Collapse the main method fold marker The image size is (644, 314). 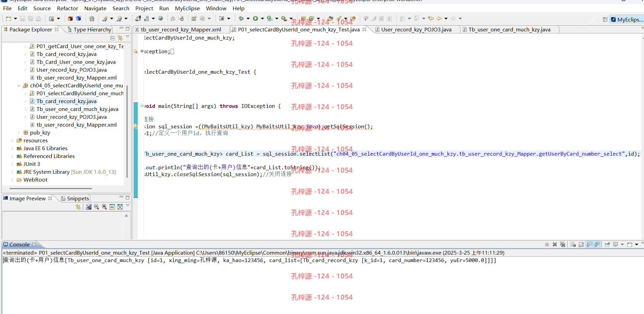142,106
